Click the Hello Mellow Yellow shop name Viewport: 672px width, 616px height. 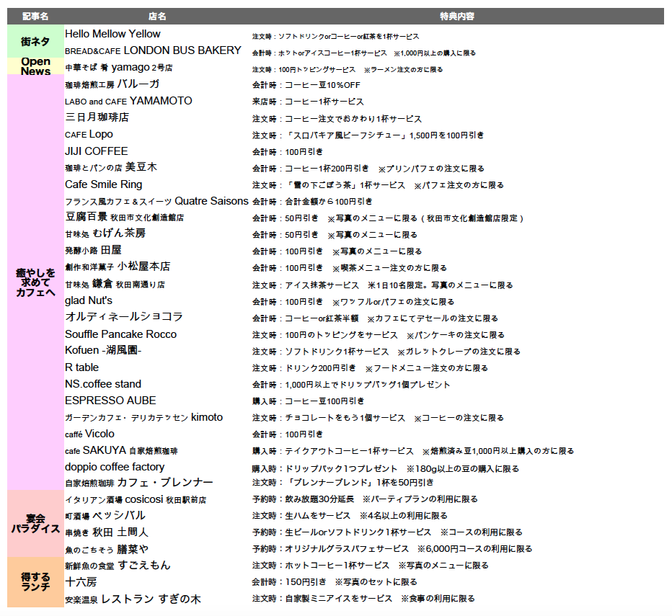coord(112,34)
